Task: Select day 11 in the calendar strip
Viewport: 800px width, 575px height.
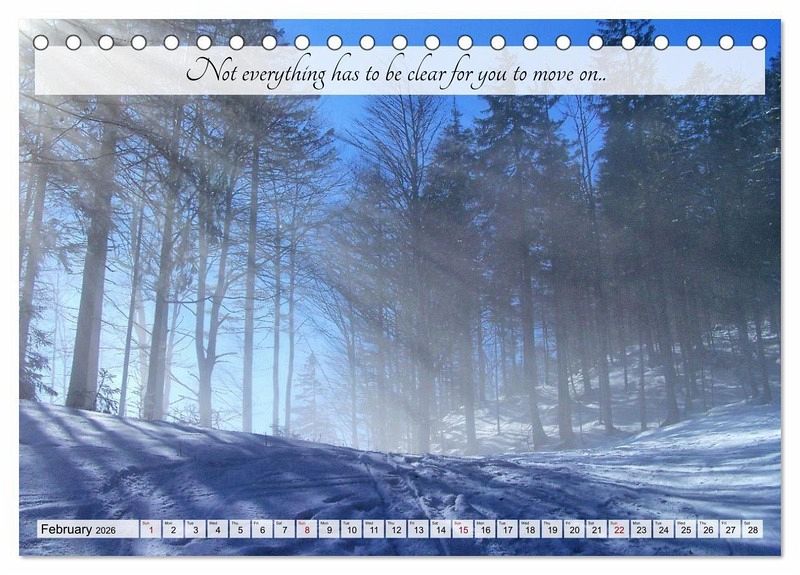Action: pyautogui.click(x=374, y=529)
